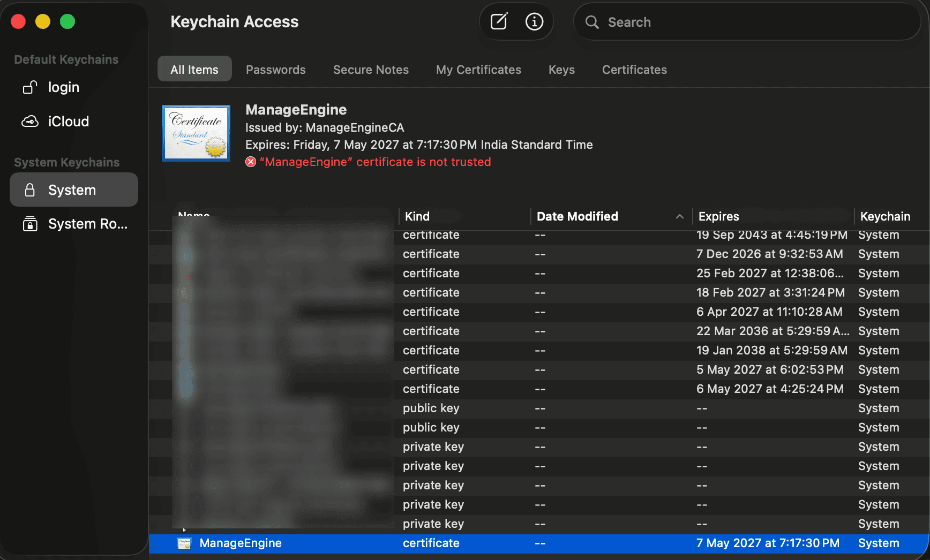Click the green full-screen window button
Viewport: 930px width, 560px height.
[x=67, y=21]
